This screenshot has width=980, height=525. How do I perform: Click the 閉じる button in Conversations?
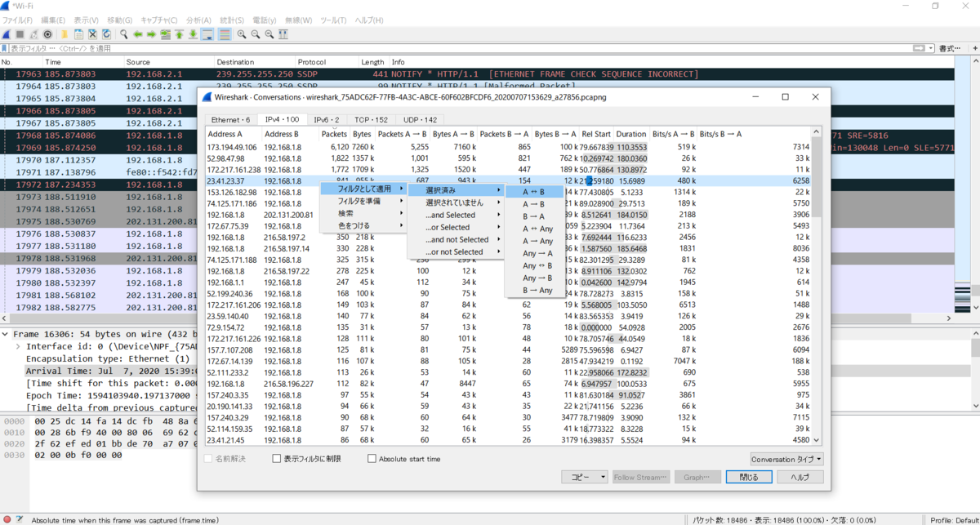pyautogui.click(x=749, y=477)
